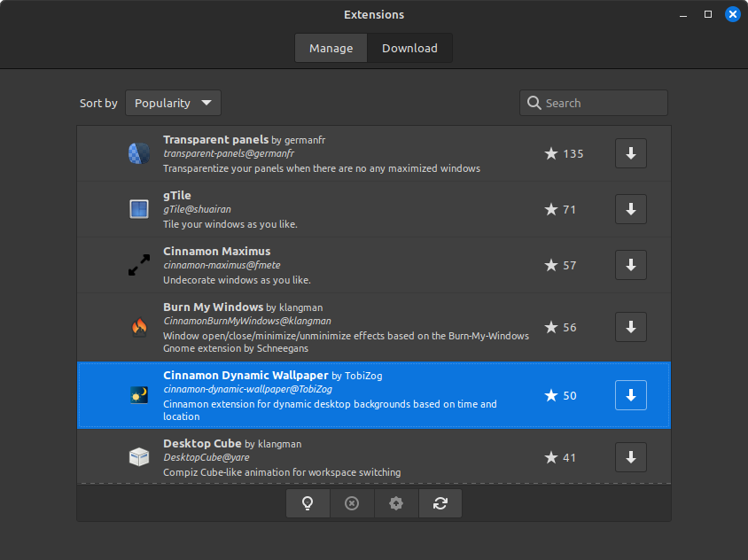This screenshot has height=560, width=748.
Task: Click the Dynamic Wallpaper moon icon
Action: pos(139,395)
